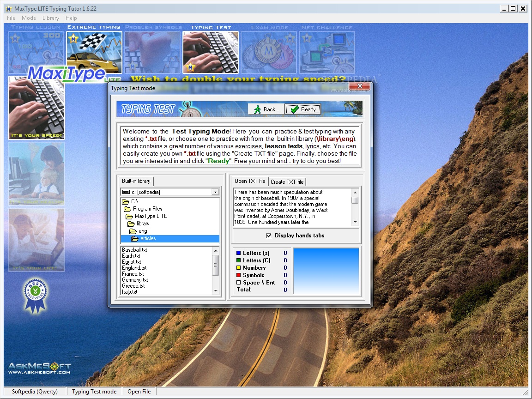Image resolution: width=532 pixels, height=399 pixels.
Task: Click the It's Your Speed keyboard picture
Action: (x=36, y=108)
